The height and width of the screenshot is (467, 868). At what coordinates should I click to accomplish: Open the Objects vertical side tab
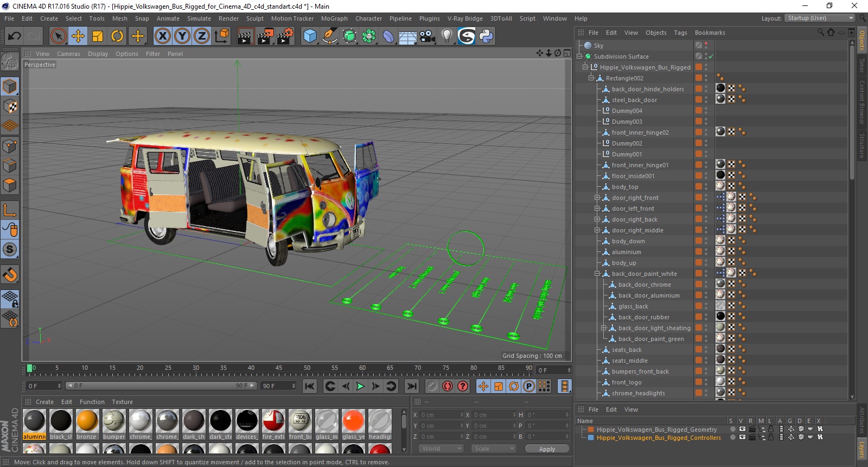(x=862, y=40)
